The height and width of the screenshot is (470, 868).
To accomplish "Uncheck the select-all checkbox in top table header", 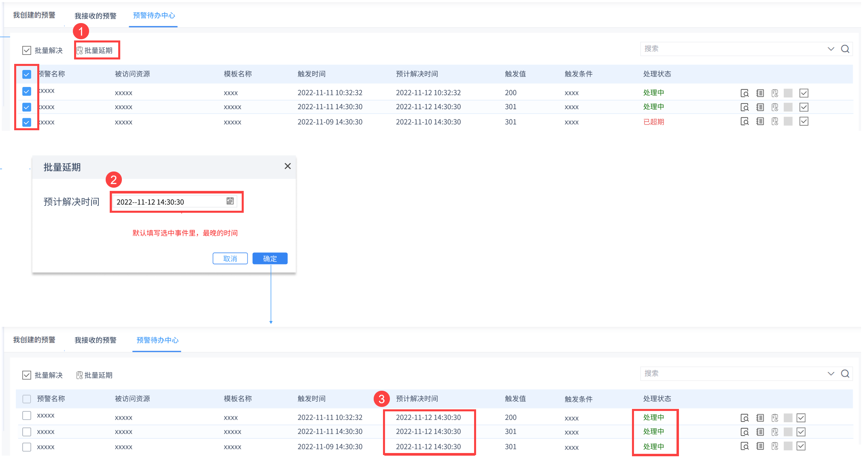I will pos(27,74).
